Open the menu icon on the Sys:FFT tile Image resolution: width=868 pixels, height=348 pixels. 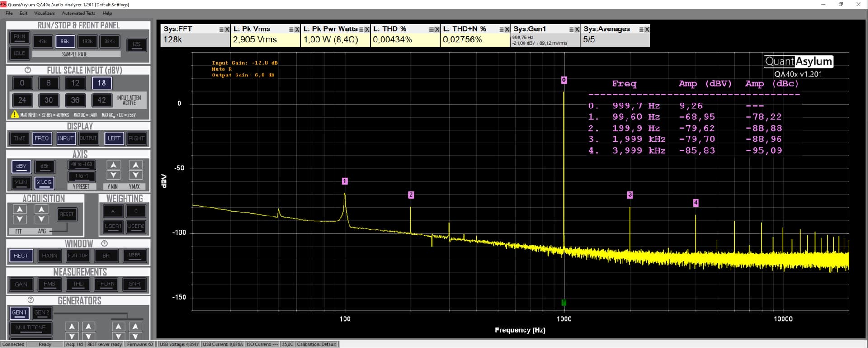[222, 29]
